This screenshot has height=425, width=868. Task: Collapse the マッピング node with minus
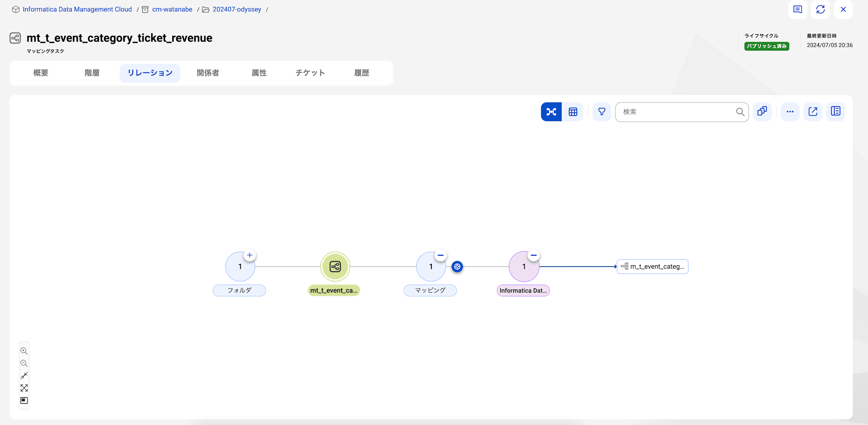click(441, 255)
